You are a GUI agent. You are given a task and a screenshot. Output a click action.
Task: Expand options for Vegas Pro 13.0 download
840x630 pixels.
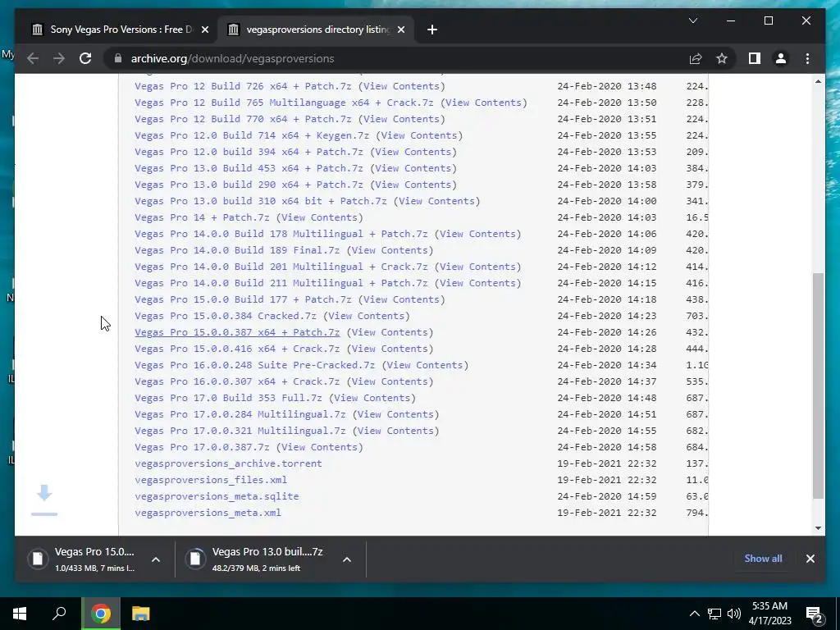347,559
